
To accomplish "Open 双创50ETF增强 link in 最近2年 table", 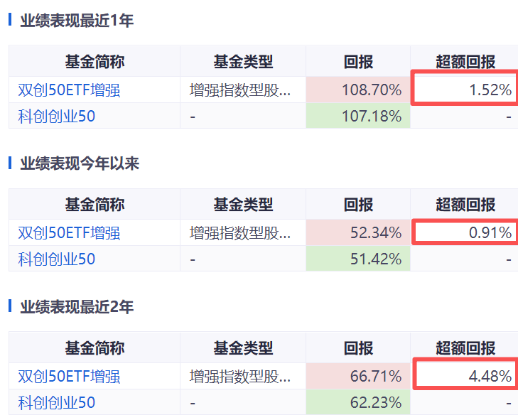I will pos(69,376).
